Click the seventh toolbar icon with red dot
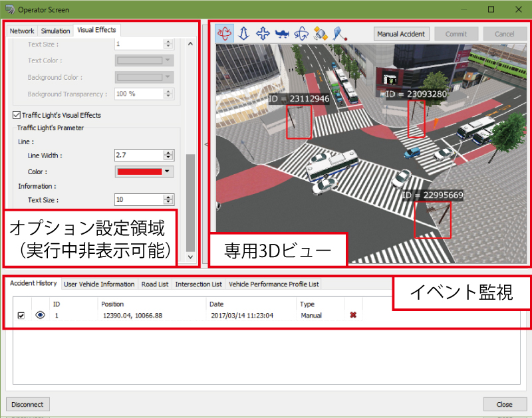The width and height of the screenshot is (532, 418). [340, 33]
